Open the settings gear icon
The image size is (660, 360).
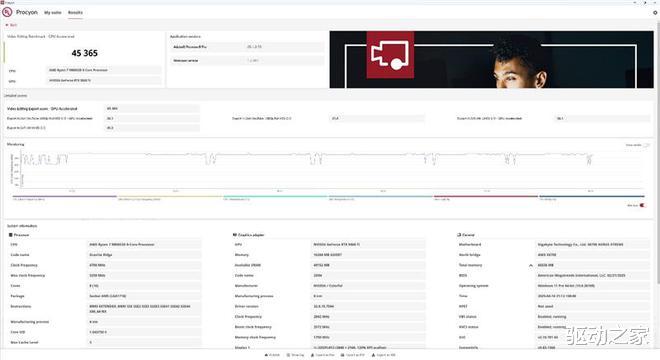[655, 13]
